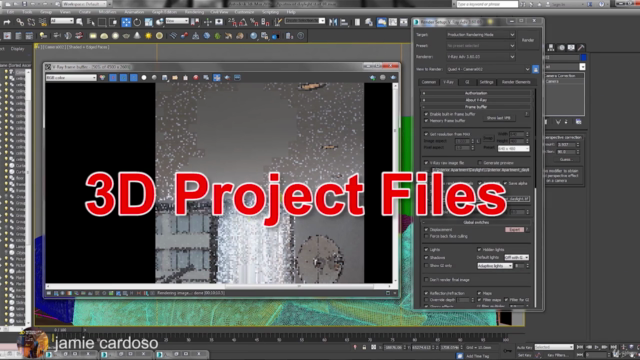Click the grey monochrome circle in frame buffer

154,78
